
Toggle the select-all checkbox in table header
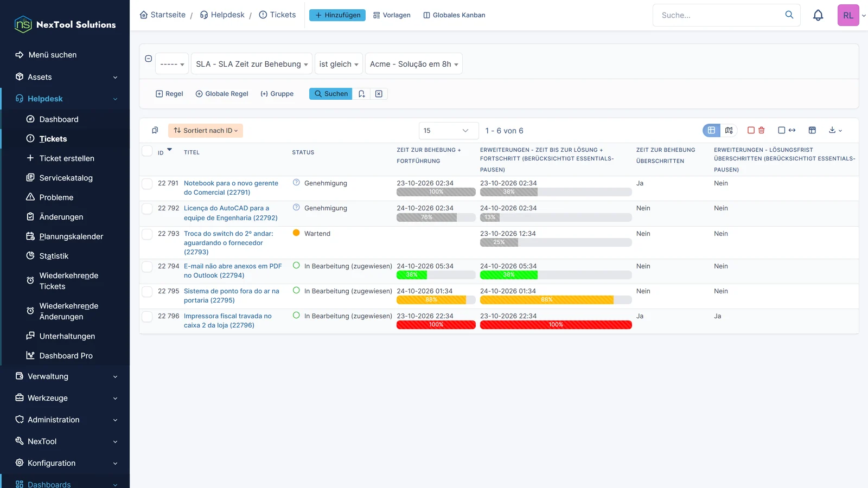click(x=147, y=151)
